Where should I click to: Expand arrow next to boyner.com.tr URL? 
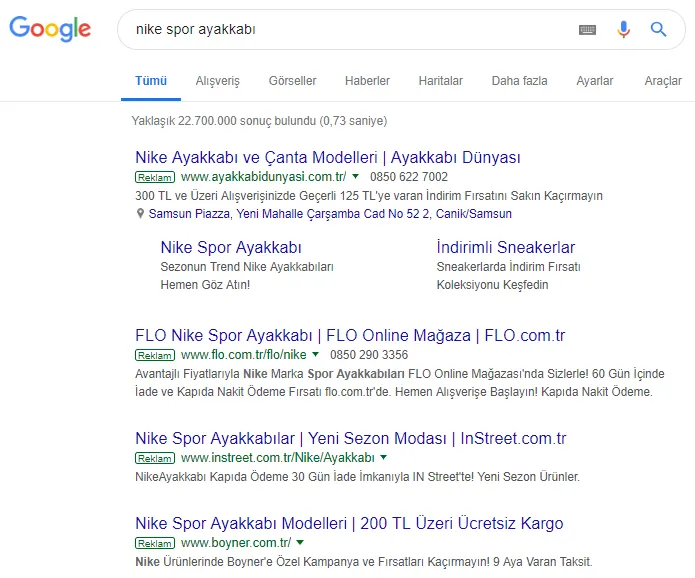[300, 542]
